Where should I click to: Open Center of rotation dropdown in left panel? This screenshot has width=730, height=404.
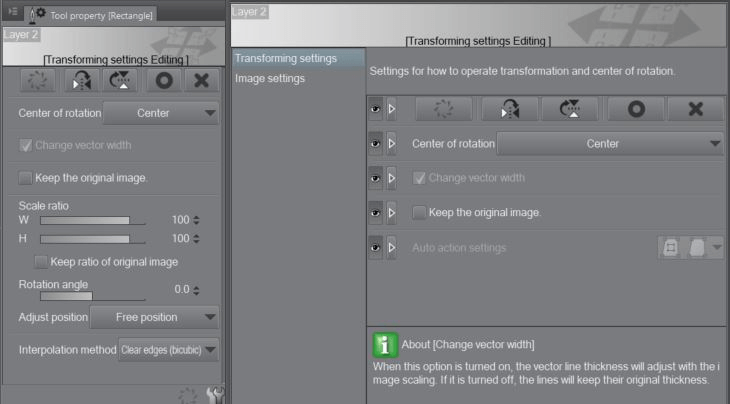coord(160,113)
